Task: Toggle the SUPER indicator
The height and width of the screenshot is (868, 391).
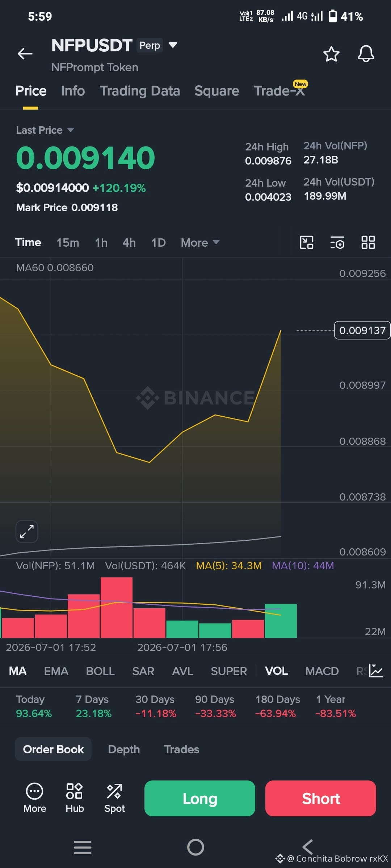Action: pos(229,671)
